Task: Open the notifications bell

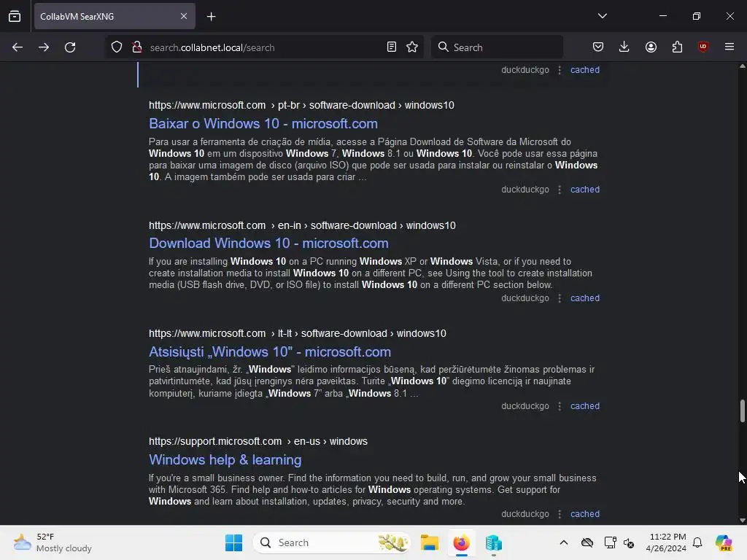Action: click(x=697, y=542)
